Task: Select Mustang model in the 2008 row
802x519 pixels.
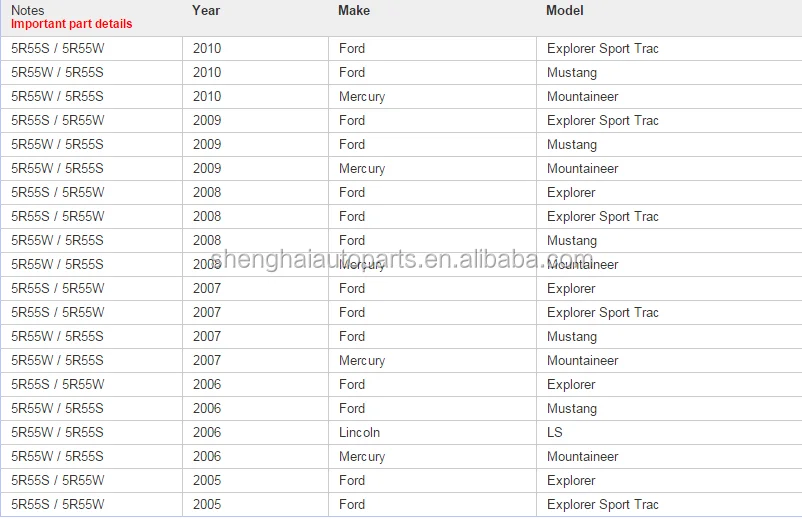Action: pos(572,240)
